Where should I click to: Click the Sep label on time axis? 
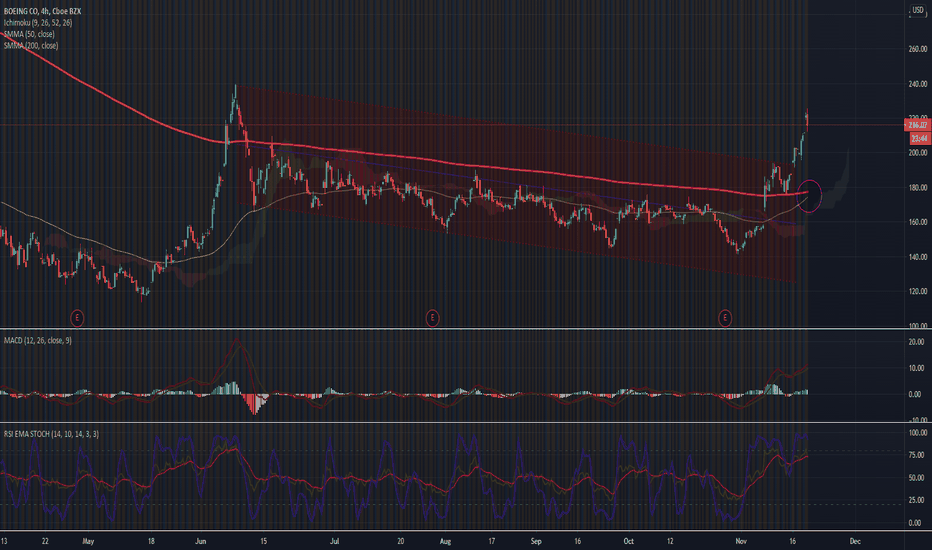536,541
